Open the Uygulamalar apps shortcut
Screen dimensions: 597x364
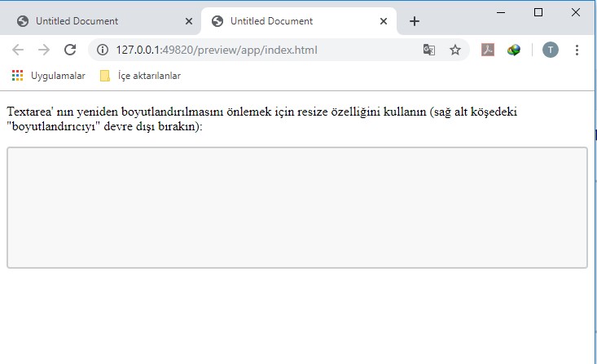tap(49, 76)
